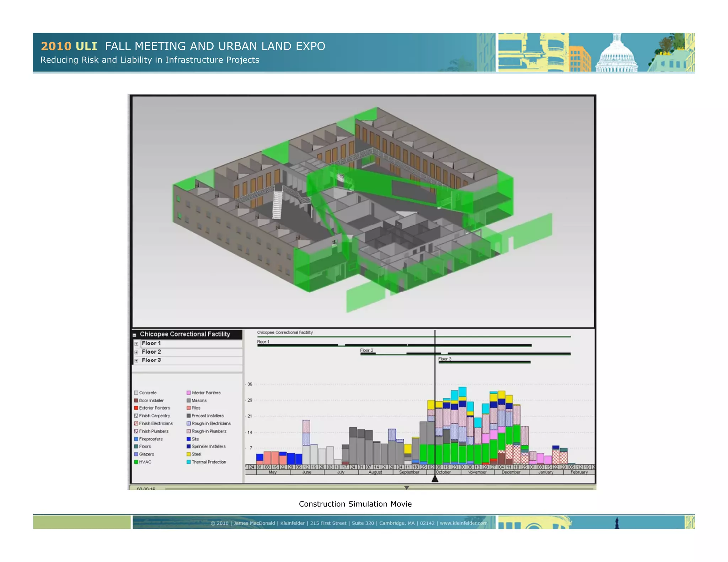This screenshot has width=728, height=562.
Task: Select the Floor 3 row label
Action: click(151, 360)
